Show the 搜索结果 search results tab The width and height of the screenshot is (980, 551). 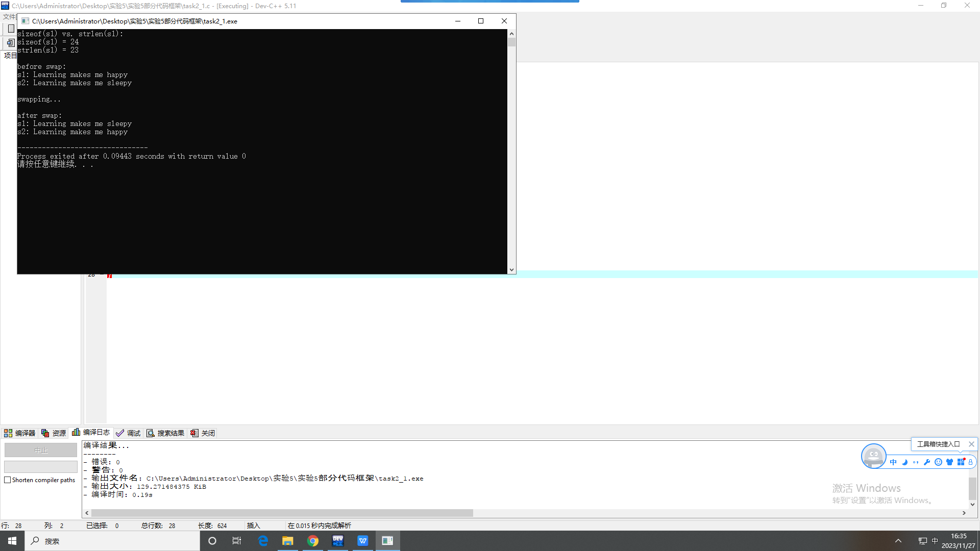point(165,433)
